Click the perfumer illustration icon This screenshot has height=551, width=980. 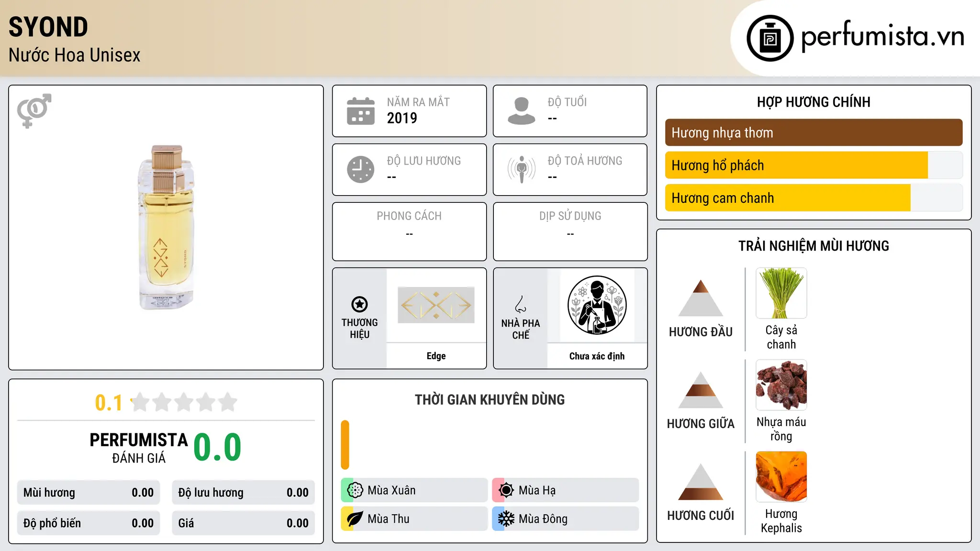(597, 305)
